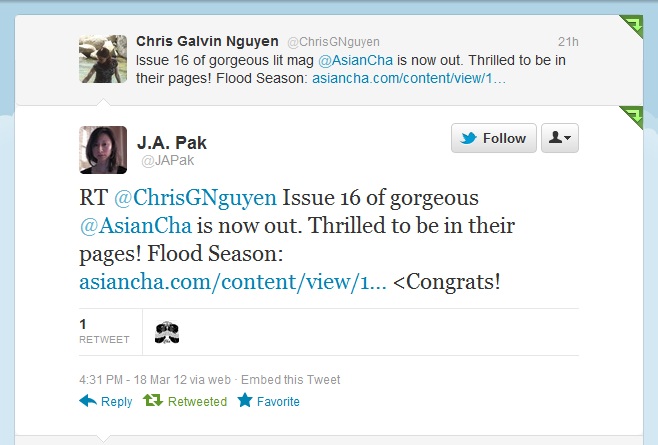Toggle the Retweeted arrows icon
Image resolution: width=658 pixels, height=445 pixels.
(x=153, y=400)
